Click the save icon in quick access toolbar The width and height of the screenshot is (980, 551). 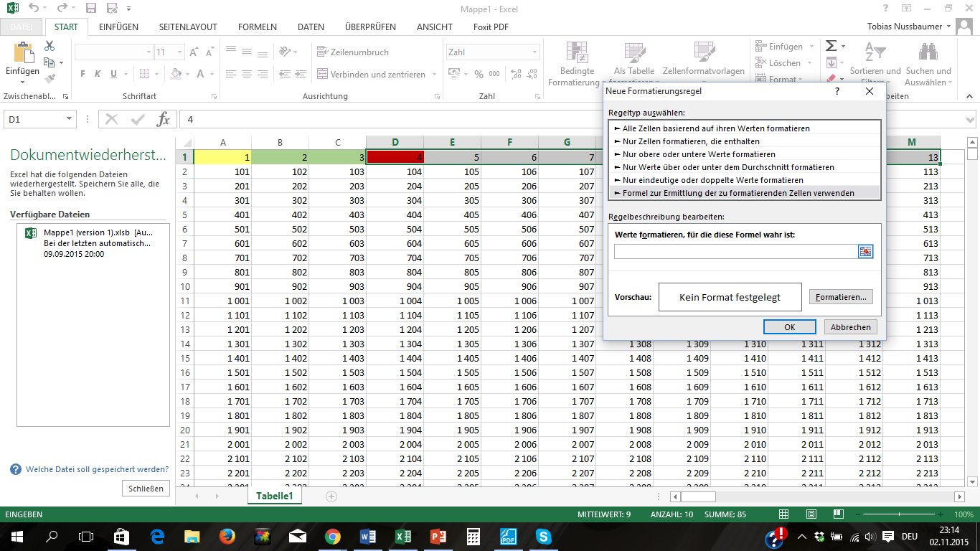click(91, 9)
